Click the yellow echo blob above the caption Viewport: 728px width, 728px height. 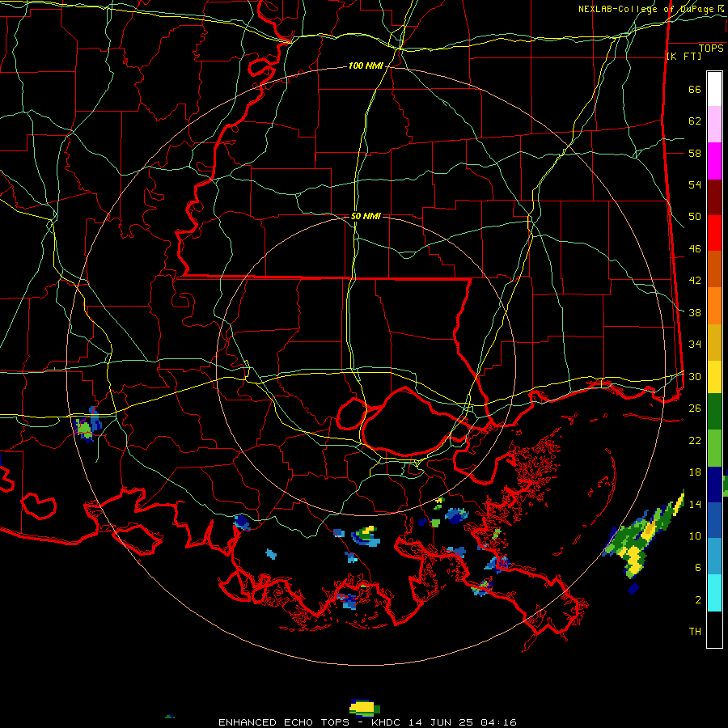click(365, 707)
